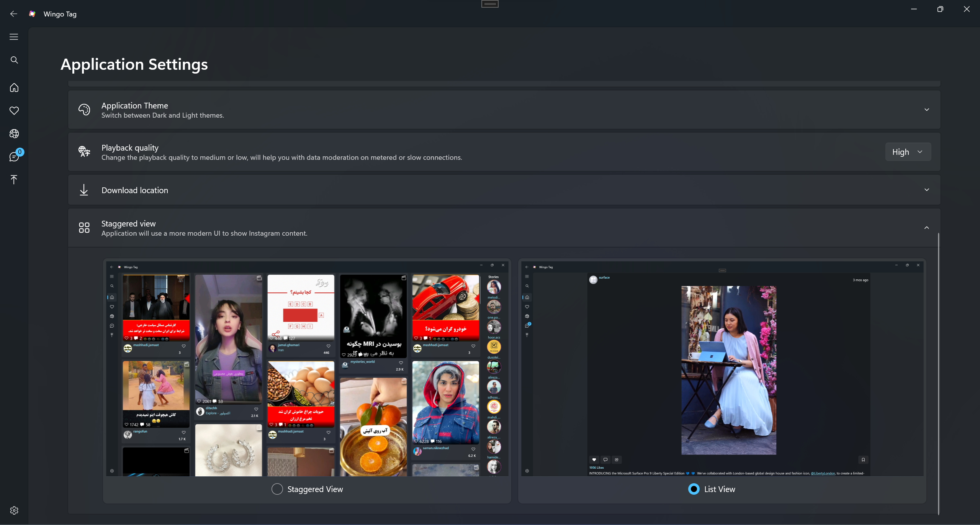Open settings gear at sidebar bottom
Image resolution: width=980 pixels, height=525 pixels.
coord(14,510)
